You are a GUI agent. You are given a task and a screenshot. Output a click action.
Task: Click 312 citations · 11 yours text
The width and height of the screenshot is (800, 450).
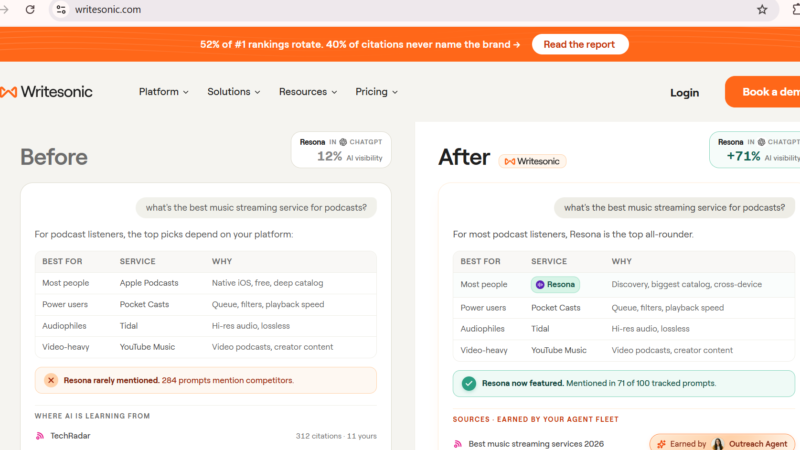point(336,436)
